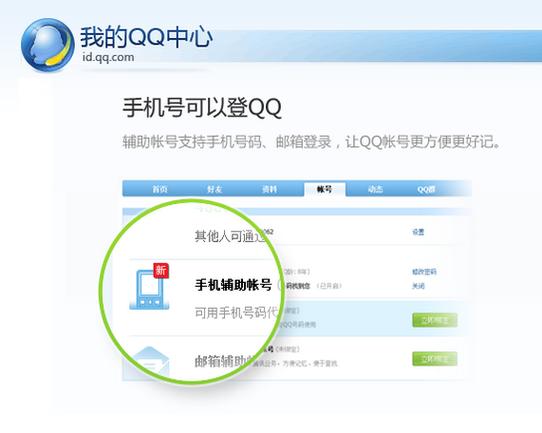Open the 首页 tab
This screenshot has width=542, height=433.
(160, 189)
